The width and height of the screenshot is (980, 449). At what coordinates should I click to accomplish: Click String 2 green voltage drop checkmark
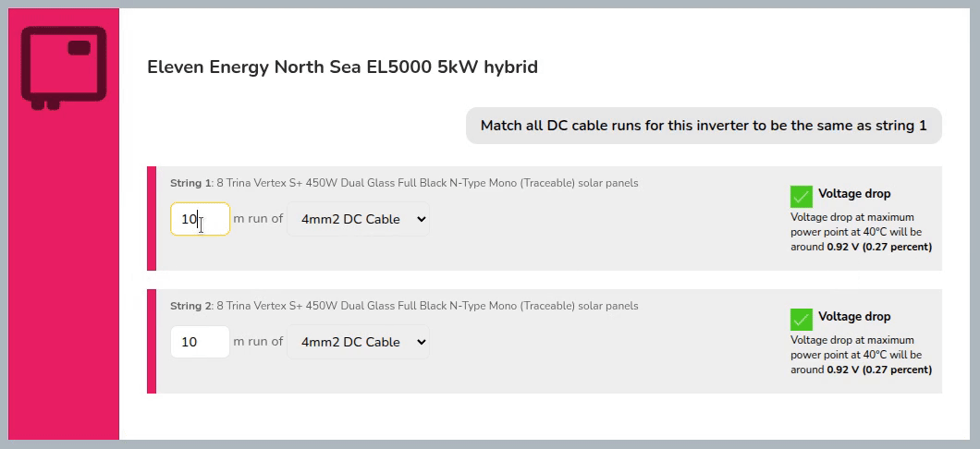click(801, 319)
